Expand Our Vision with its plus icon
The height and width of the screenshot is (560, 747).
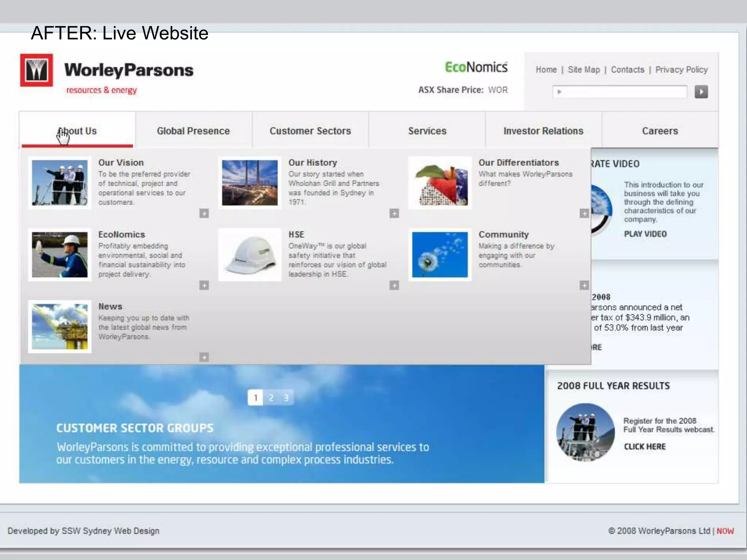pos(204,214)
